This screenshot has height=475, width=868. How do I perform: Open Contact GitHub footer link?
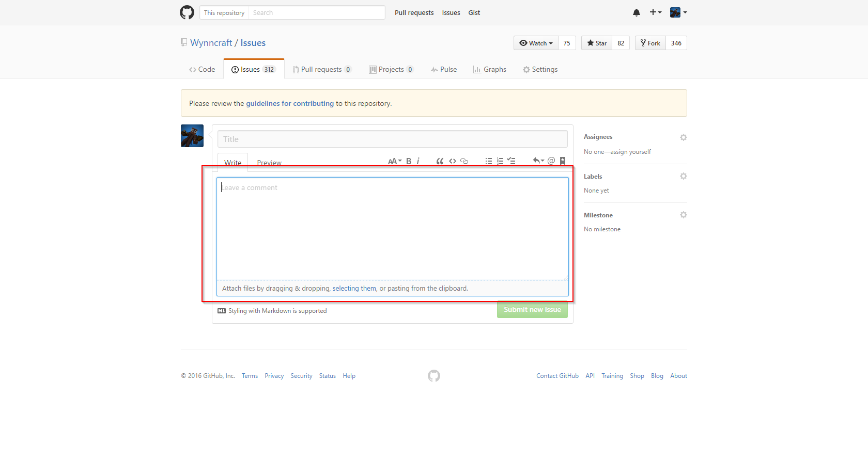click(x=557, y=376)
